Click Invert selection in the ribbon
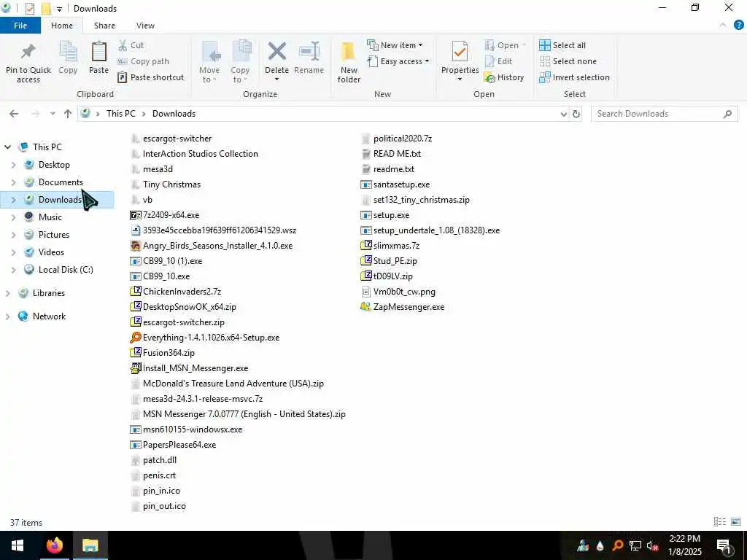 pos(575,77)
